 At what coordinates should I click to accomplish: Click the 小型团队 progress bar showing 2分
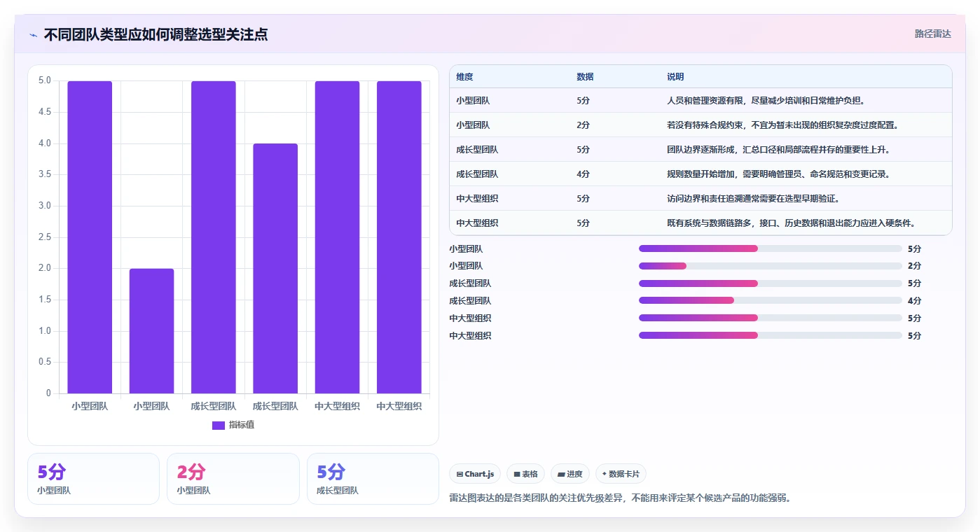click(x=771, y=266)
